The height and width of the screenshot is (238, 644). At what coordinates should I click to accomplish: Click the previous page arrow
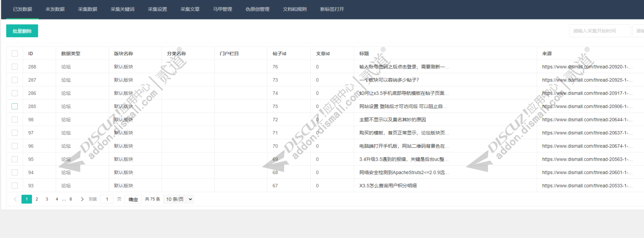click(x=15, y=199)
